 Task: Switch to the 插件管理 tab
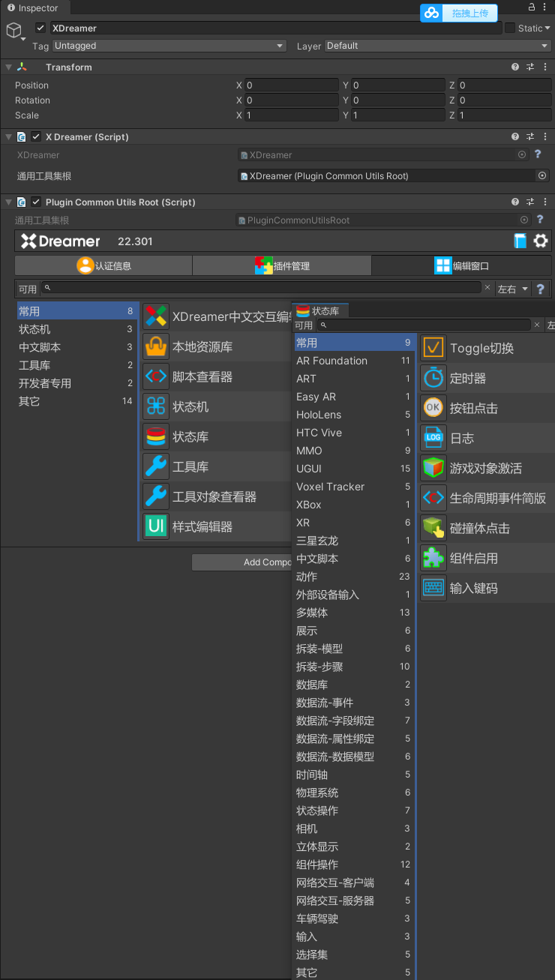(282, 265)
